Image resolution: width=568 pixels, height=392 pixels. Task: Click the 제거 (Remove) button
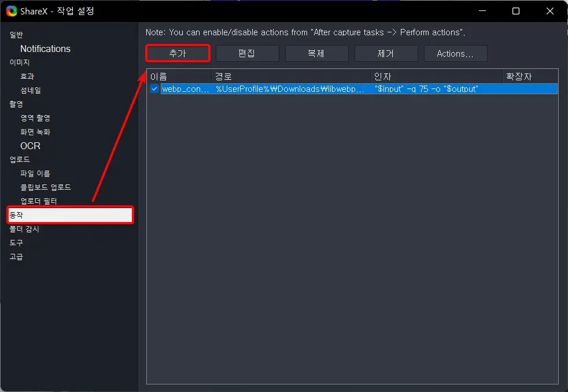click(386, 54)
